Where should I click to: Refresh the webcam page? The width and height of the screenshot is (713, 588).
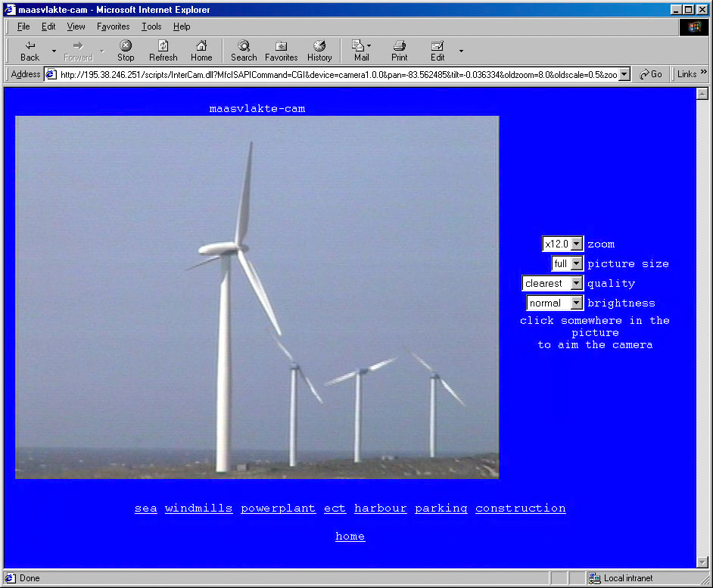pyautogui.click(x=163, y=51)
